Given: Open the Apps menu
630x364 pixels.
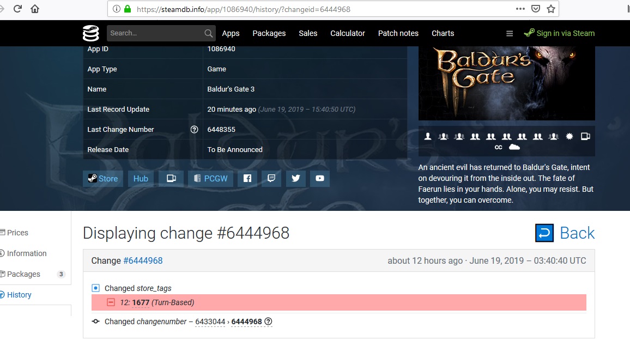Looking at the screenshot, I should 231,33.
